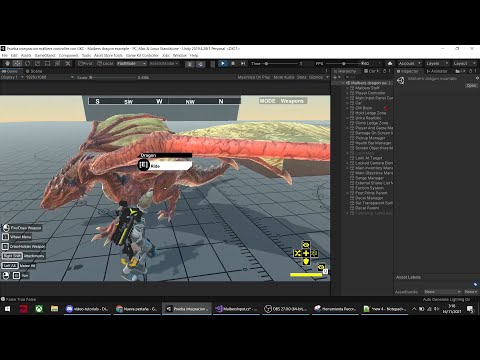Click the Step frame button
Screen dimensions: 480x360
pos(243,63)
